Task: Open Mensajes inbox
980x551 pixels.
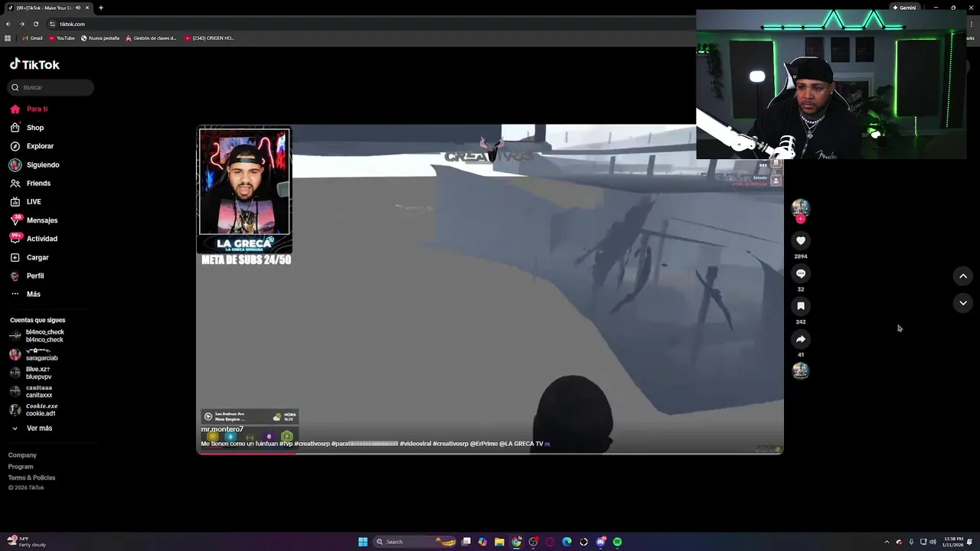Action: tap(34, 220)
